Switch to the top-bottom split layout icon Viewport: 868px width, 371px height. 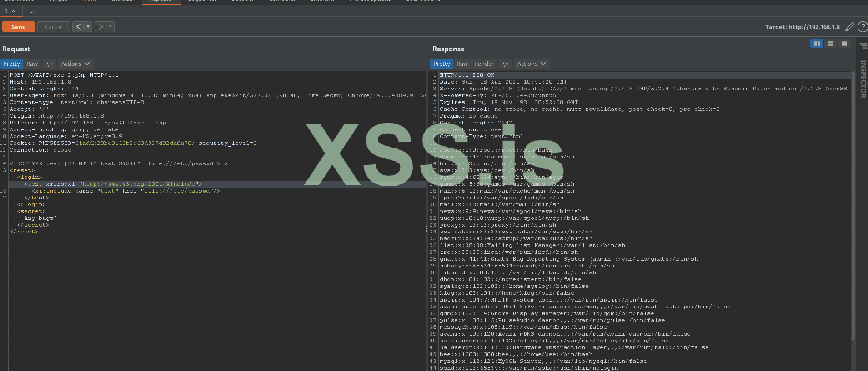831,44
